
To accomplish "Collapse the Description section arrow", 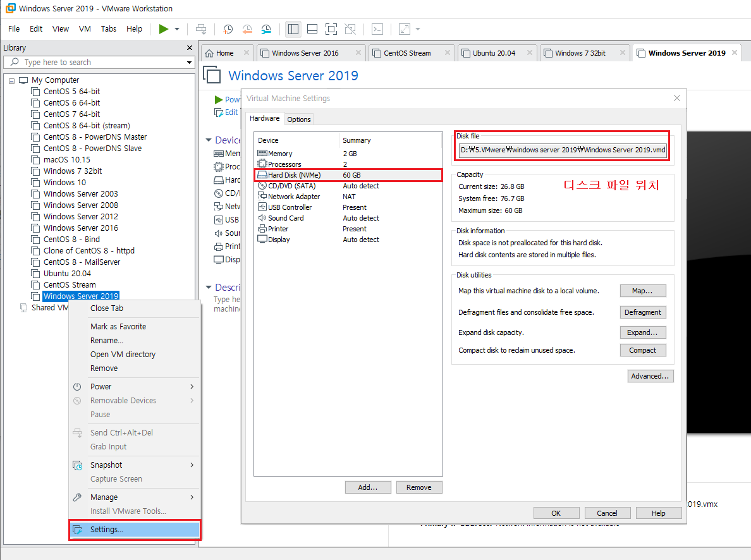I will (209, 288).
